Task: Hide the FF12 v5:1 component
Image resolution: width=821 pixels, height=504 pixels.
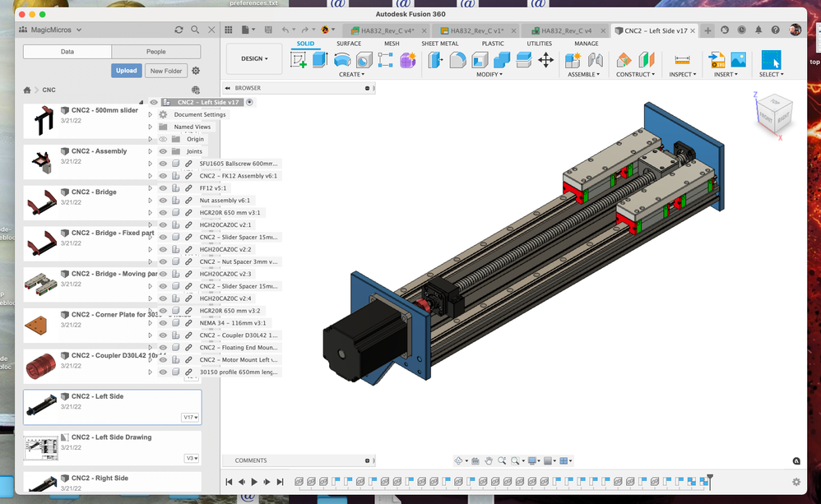Action: tap(164, 188)
